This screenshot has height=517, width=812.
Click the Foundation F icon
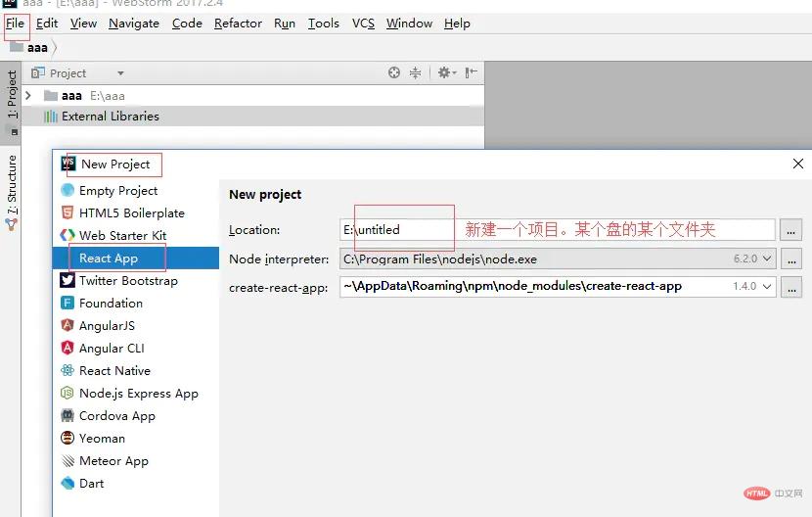68,303
